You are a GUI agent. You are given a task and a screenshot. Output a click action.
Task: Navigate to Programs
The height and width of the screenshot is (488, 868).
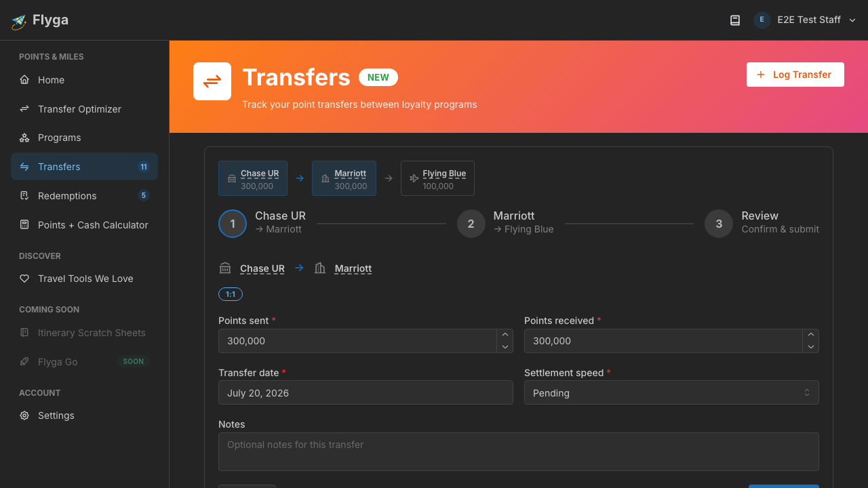pos(84,138)
